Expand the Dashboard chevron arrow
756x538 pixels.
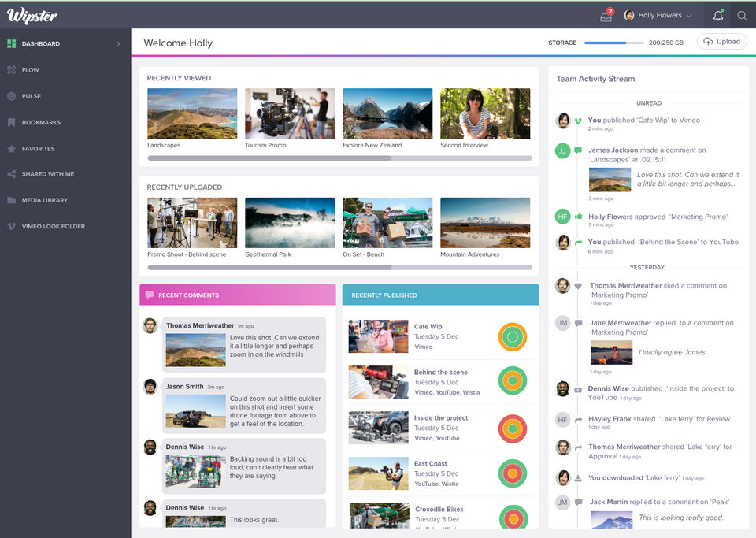(x=118, y=43)
